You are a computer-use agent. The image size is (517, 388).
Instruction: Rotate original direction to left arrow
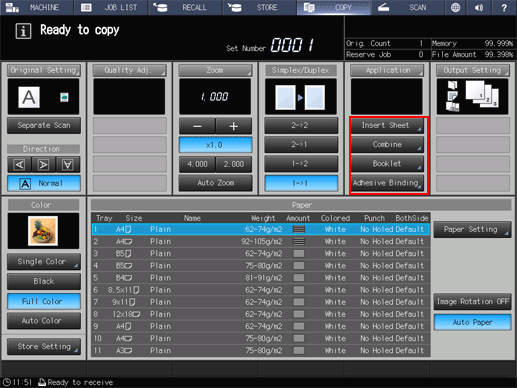(19, 165)
